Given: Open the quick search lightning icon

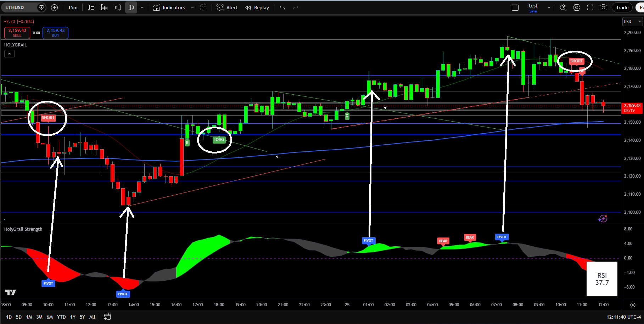Looking at the screenshot, I should (x=563, y=7).
